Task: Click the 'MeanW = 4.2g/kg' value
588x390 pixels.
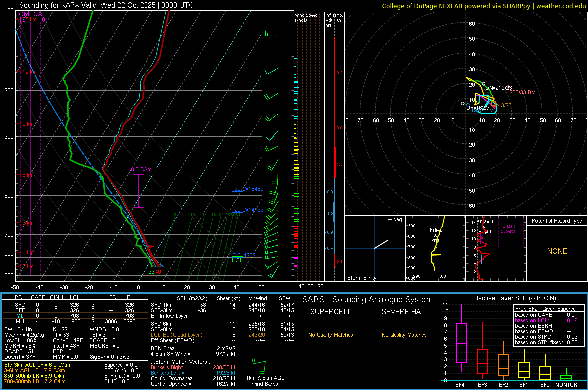Action: (x=24, y=335)
